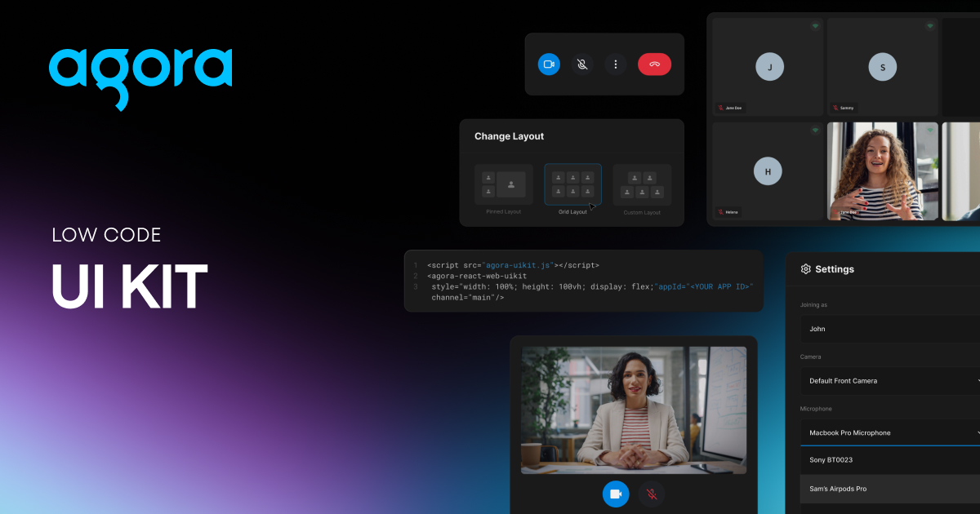
Task: Select the Pinned Layout option
Action: [503, 184]
